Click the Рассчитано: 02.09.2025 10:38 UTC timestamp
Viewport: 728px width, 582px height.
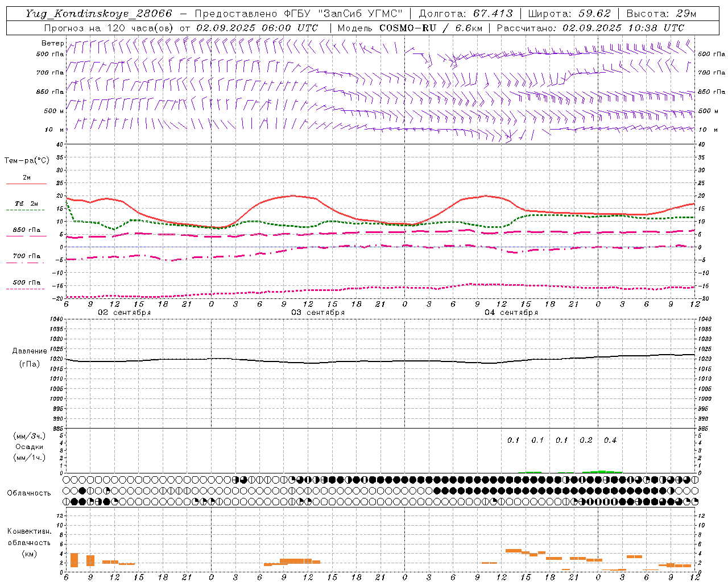click(591, 28)
